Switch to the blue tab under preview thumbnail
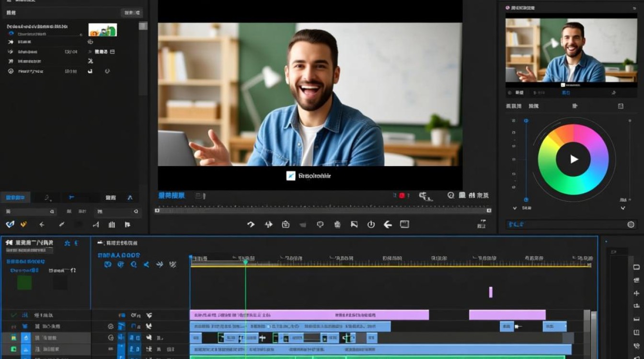644x359 pixels. [x=566, y=92]
